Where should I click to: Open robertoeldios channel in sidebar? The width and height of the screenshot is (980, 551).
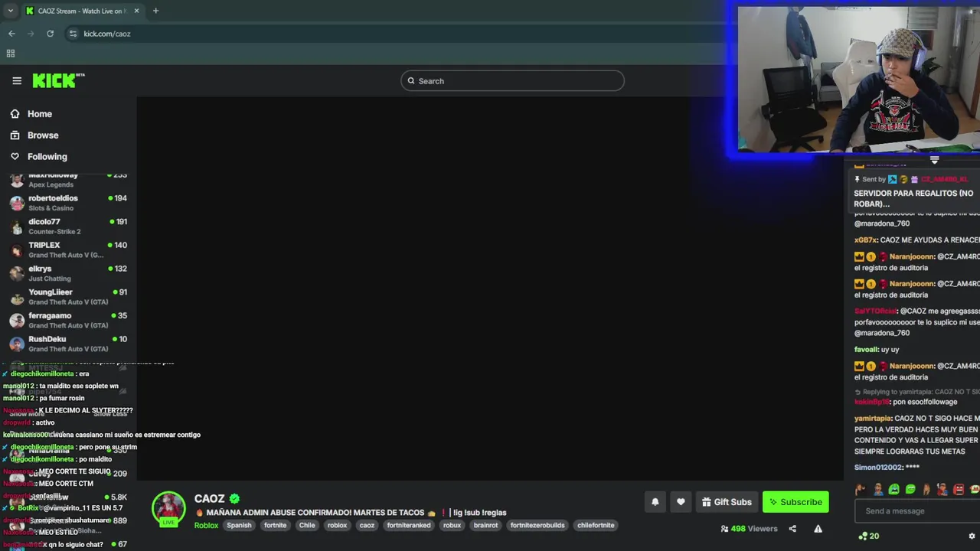tap(68, 203)
